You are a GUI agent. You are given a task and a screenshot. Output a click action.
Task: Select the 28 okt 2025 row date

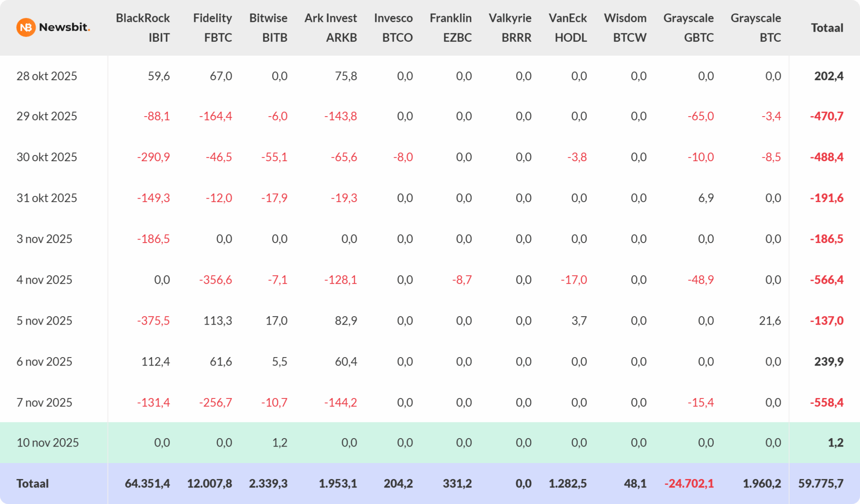(47, 76)
